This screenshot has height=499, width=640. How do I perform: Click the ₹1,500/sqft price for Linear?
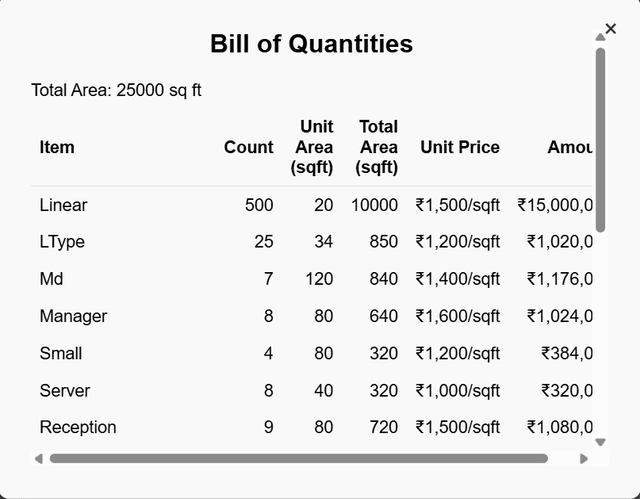[x=458, y=205]
